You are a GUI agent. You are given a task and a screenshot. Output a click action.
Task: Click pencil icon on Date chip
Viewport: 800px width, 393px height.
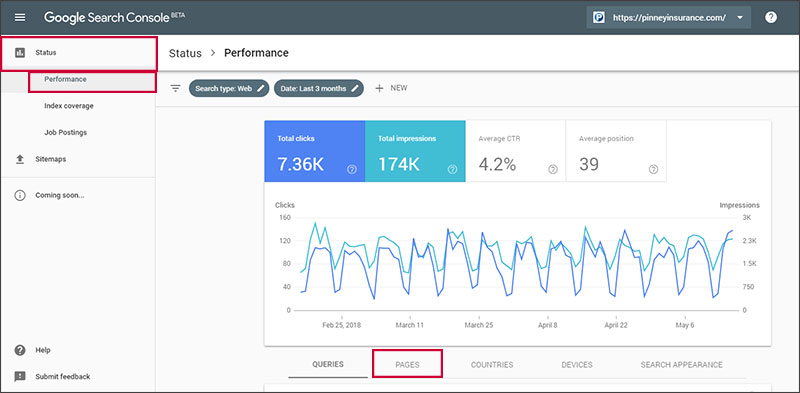click(x=355, y=88)
